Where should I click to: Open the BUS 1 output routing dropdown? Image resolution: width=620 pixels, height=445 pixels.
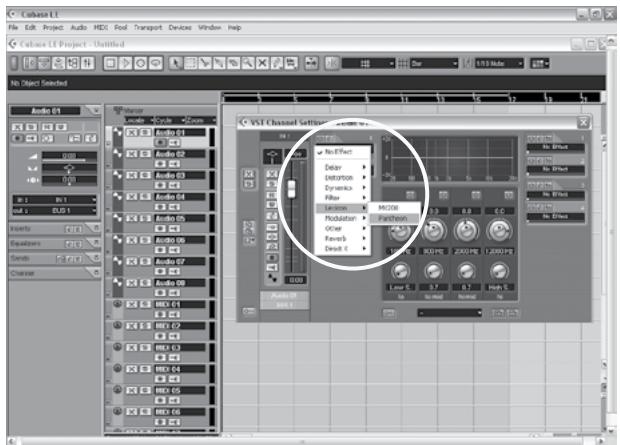55,210
